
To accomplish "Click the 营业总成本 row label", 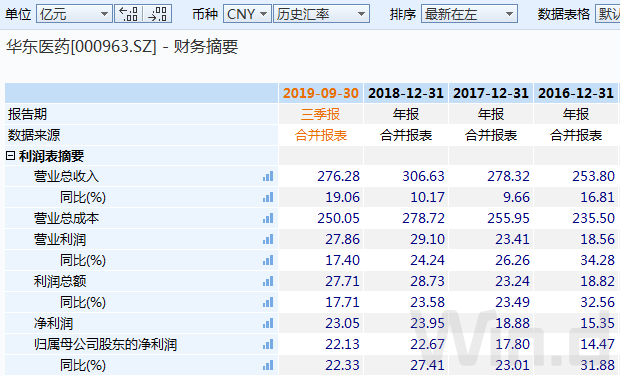I will (66, 218).
